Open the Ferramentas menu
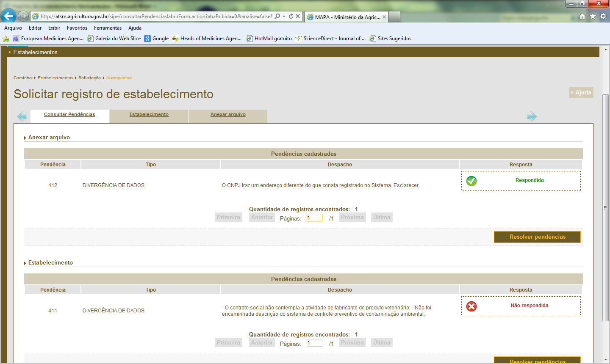 (108, 28)
